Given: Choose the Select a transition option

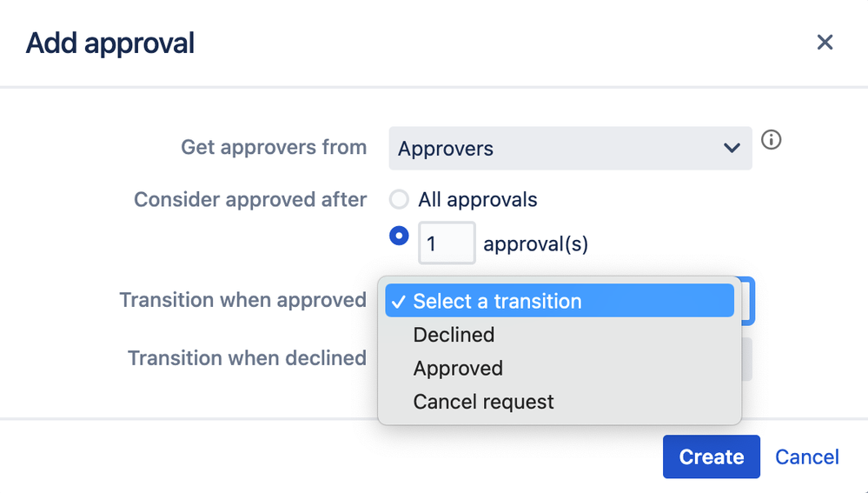Looking at the screenshot, I should click(x=560, y=302).
